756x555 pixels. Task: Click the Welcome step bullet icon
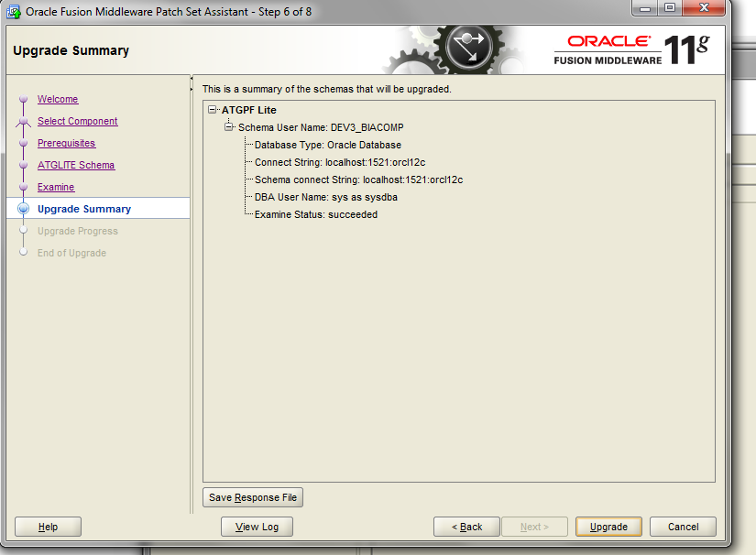coord(23,99)
